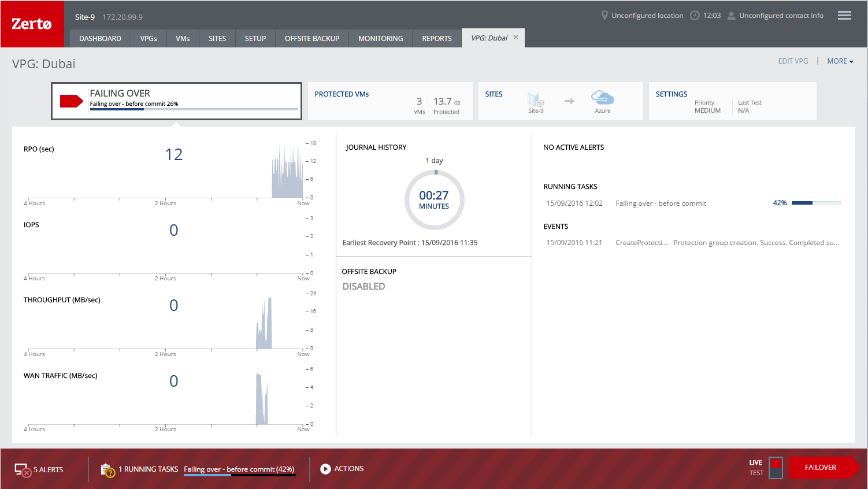Click the NO ACTIVE ALERTS heading
The image size is (868, 489).
pyautogui.click(x=574, y=147)
